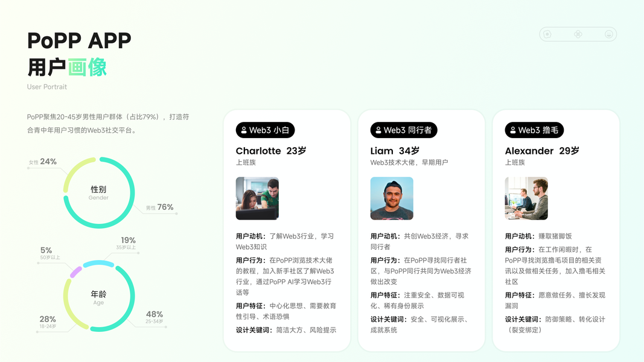Click the 性别 Gender chart center label
Viewport: 644px width, 362px height.
click(98, 192)
